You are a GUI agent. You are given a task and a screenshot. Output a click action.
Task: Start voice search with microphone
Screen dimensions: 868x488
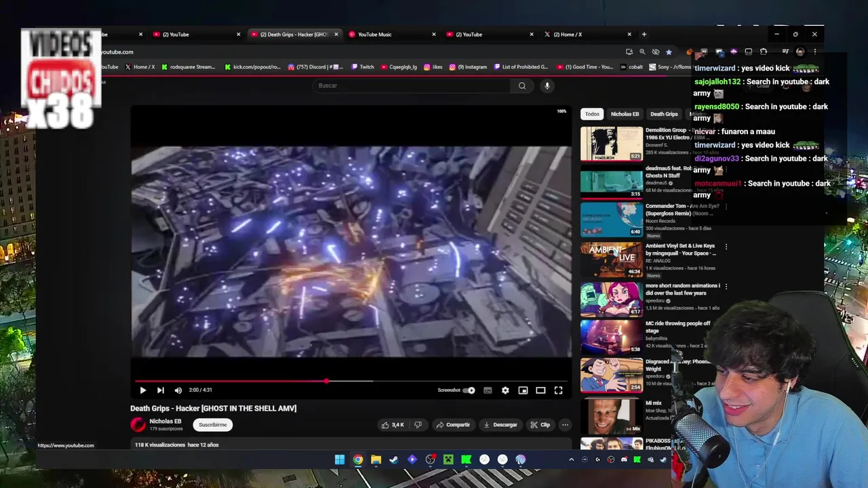(547, 86)
